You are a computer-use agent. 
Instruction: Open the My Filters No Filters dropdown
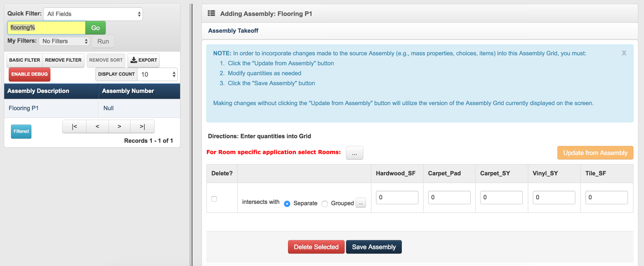click(64, 41)
